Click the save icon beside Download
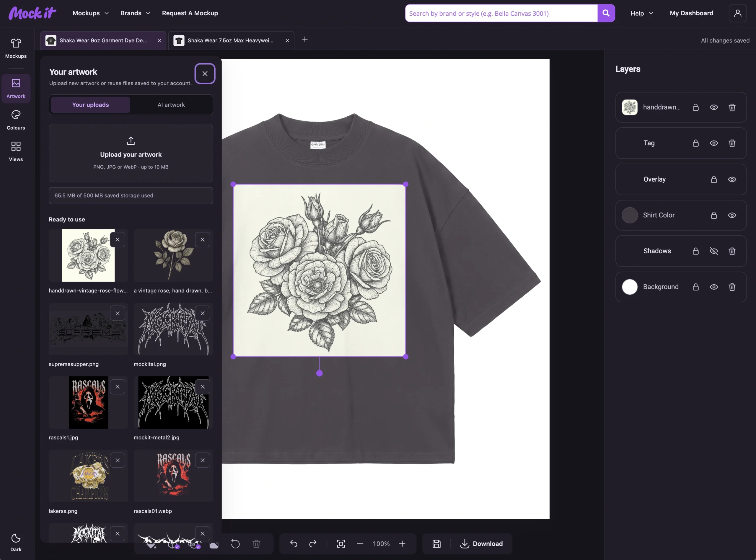The image size is (756, 560). [437, 544]
